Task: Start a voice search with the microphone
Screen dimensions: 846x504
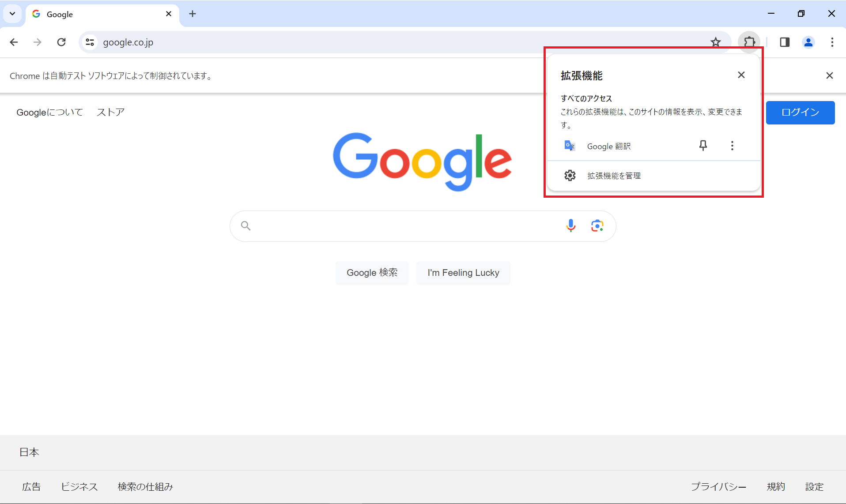Action: 570,226
